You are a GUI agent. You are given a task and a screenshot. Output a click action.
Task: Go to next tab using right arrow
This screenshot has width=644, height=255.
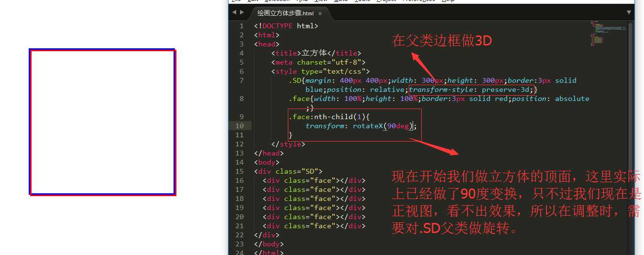click(242, 12)
